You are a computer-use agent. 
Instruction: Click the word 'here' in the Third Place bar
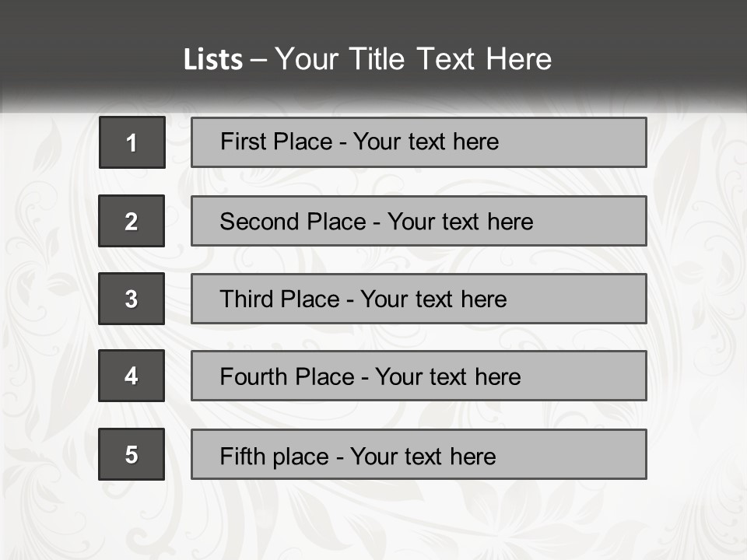[x=483, y=299]
